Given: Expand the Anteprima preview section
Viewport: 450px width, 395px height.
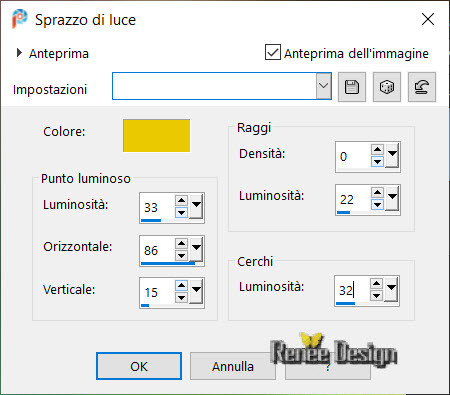Looking at the screenshot, I should click(x=19, y=53).
